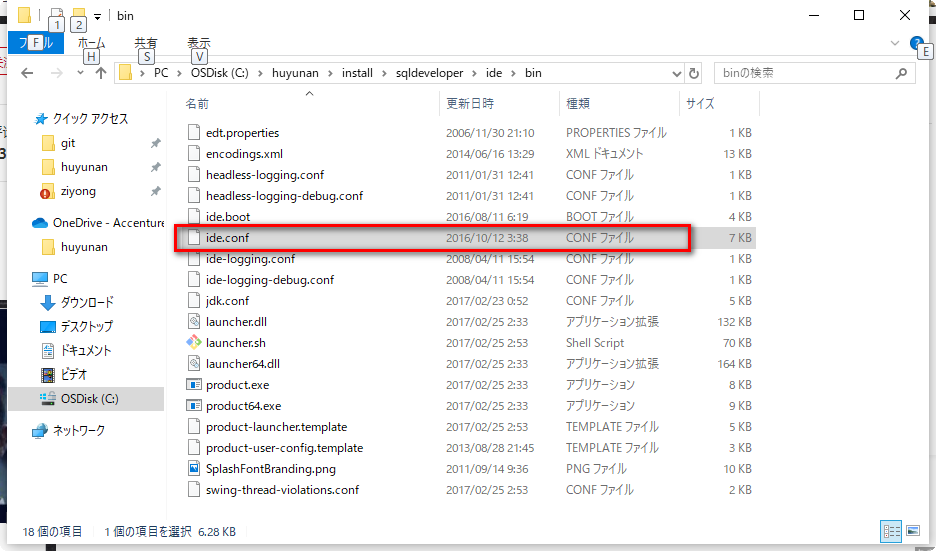Open huyunan folder under OneDrive
The height and width of the screenshot is (551, 936).
tap(84, 247)
